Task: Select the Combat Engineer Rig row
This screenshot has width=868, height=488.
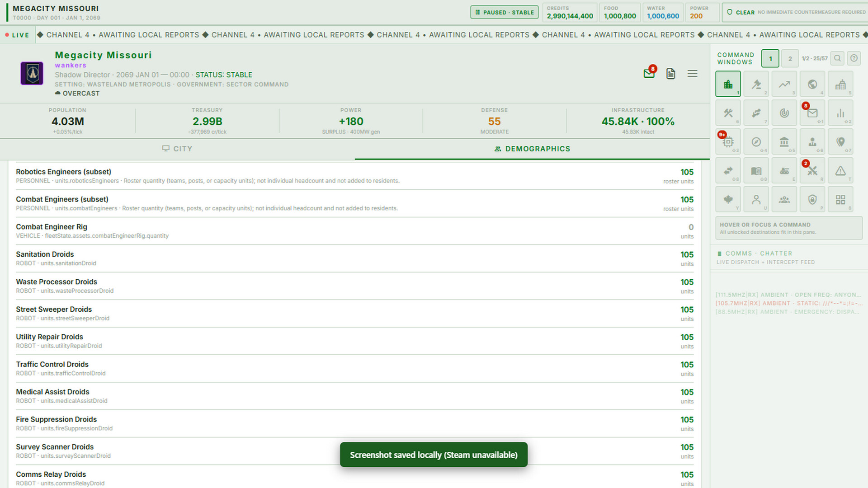Action: (x=355, y=231)
